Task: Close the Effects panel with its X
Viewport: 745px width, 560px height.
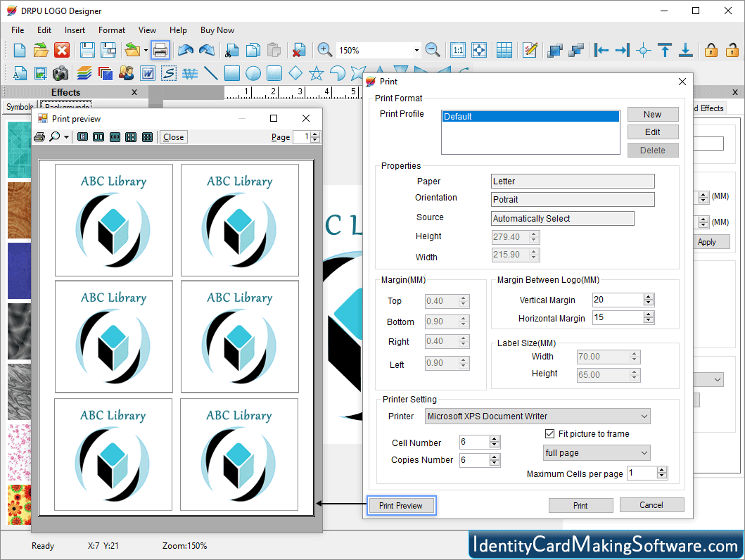Action: click(x=134, y=92)
